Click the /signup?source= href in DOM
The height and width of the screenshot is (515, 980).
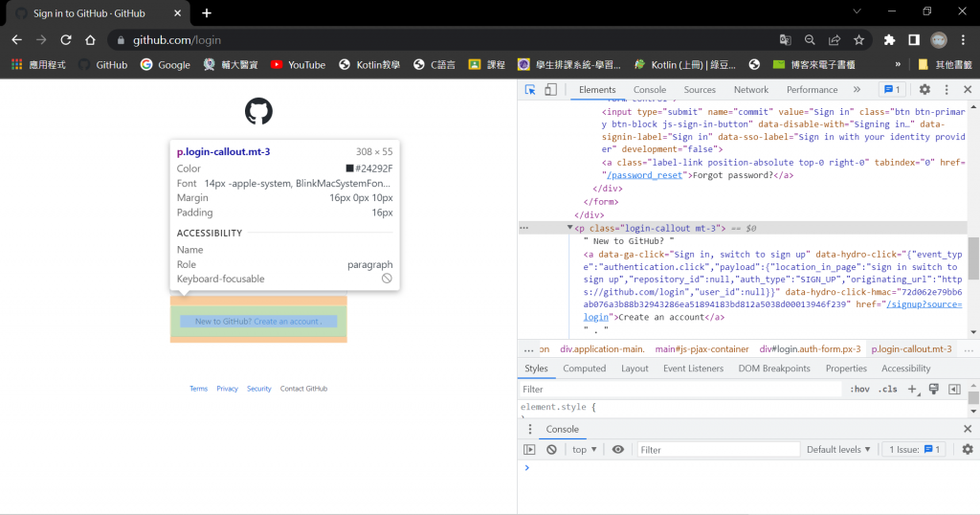tap(924, 304)
